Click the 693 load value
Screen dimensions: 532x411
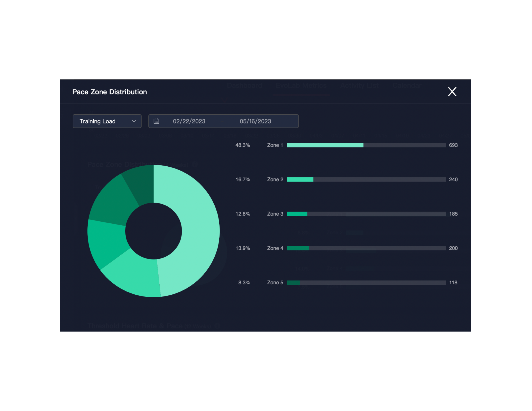(453, 145)
